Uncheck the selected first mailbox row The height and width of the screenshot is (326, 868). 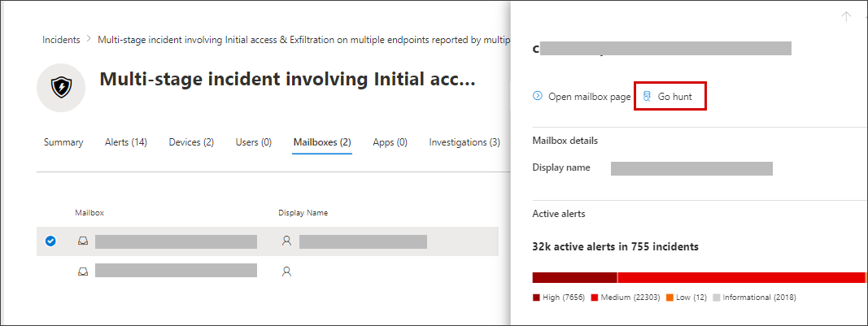pyautogui.click(x=50, y=241)
